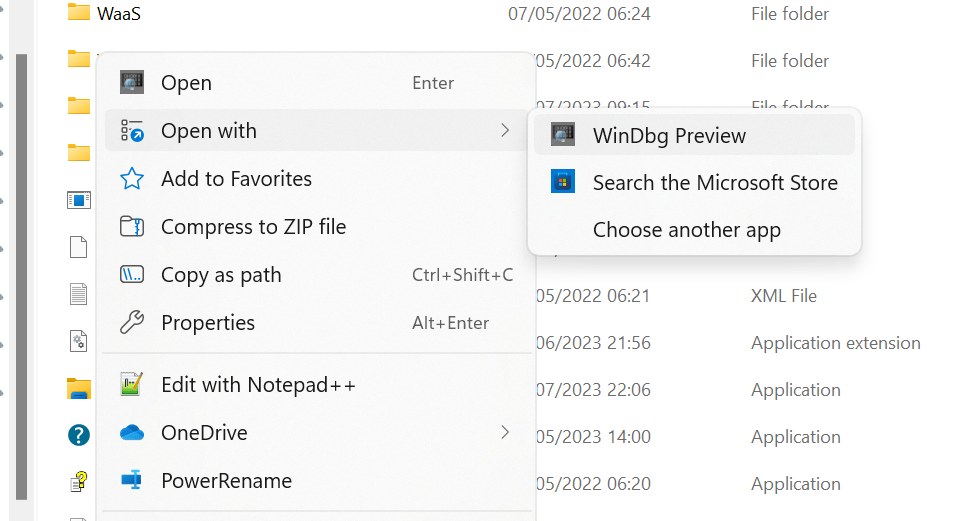Image resolution: width=961 pixels, height=521 pixels.
Task: Expand the OneDrive submenu arrow
Action: point(505,432)
